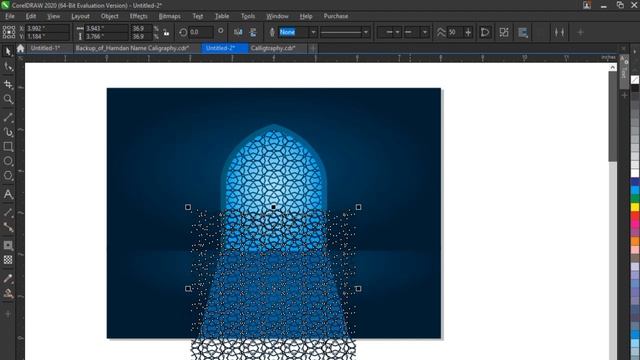Click the property bar quick customize plus
The width and height of the screenshot is (640, 360).
point(580,32)
